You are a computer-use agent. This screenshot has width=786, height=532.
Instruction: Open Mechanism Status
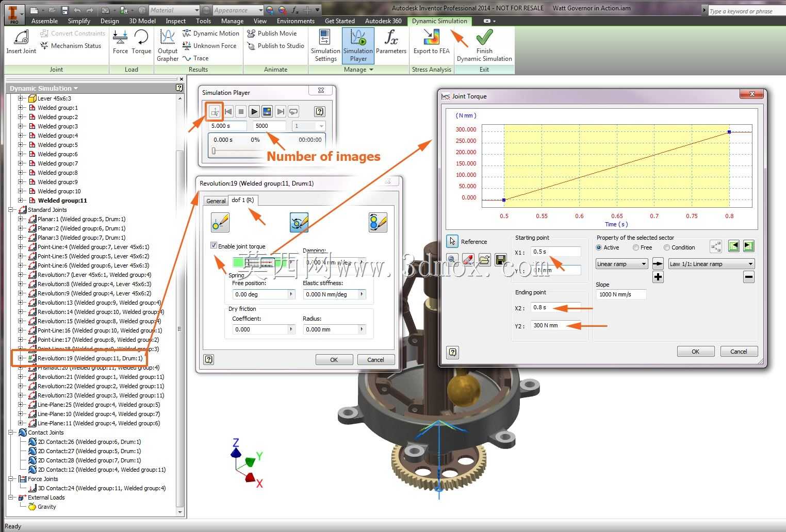pyautogui.click(x=71, y=46)
